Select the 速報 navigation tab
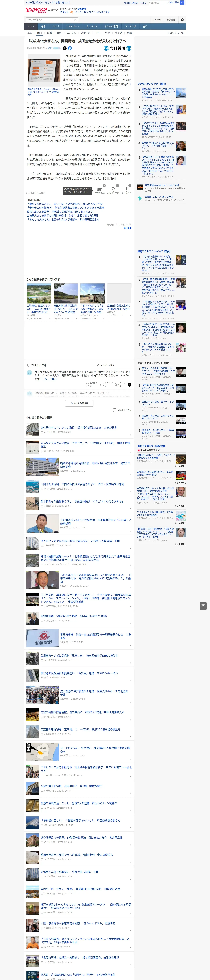The height and width of the screenshot is (980, 210). tap(43, 26)
